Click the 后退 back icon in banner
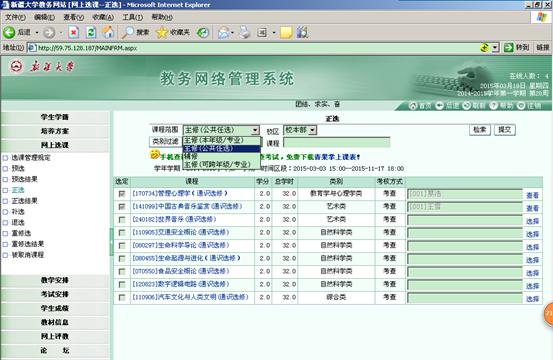The height and width of the screenshot is (360, 553). (x=439, y=105)
